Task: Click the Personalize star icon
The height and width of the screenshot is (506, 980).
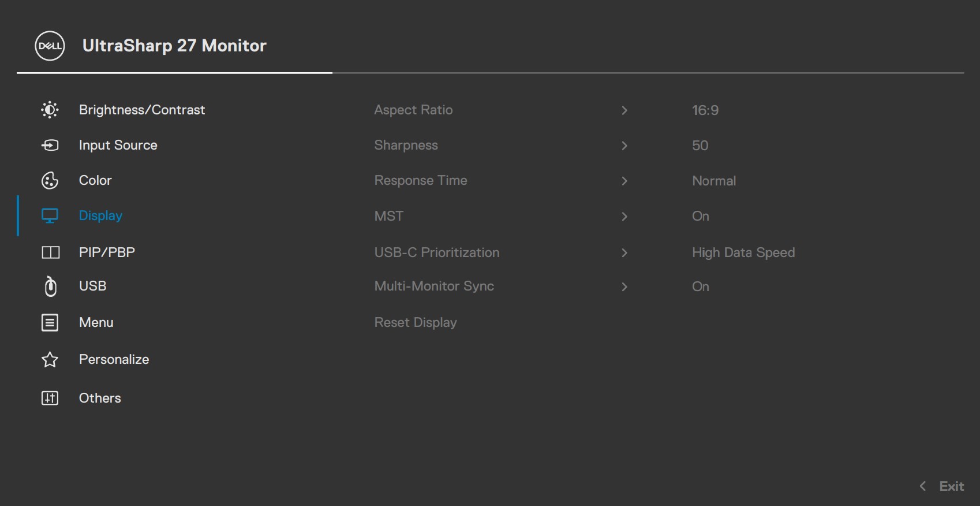Action: [50, 359]
